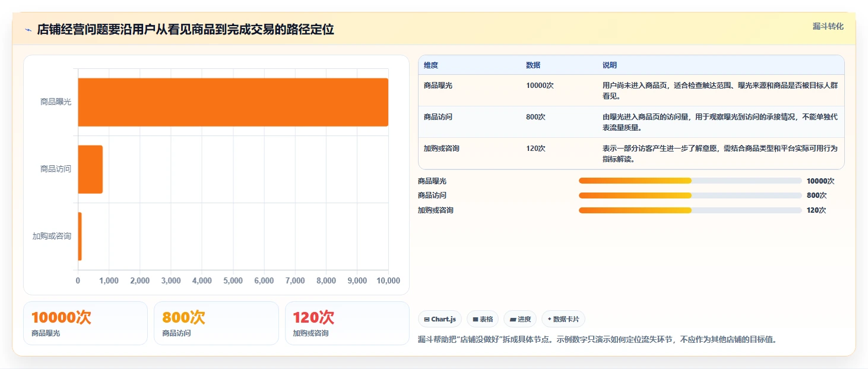The width and height of the screenshot is (868, 369).
Task: Click the 800次 cell in the table
Action: pos(536,117)
